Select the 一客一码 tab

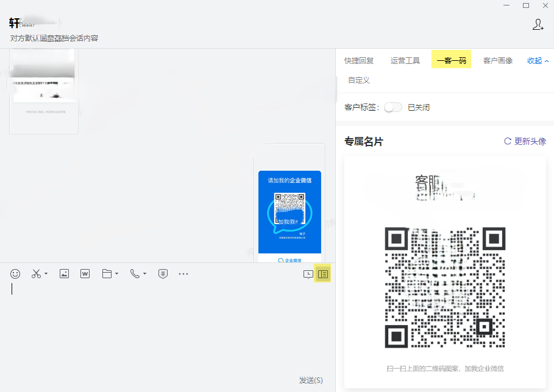point(451,61)
